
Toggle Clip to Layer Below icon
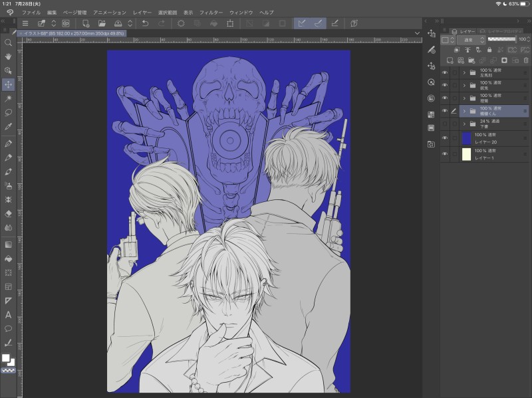[457, 50]
